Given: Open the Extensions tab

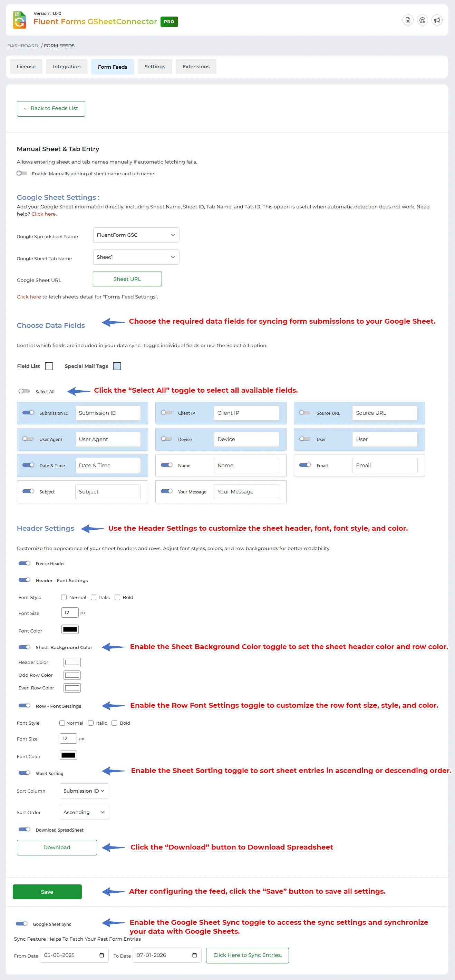Looking at the screenshot, I should [196, 67].
